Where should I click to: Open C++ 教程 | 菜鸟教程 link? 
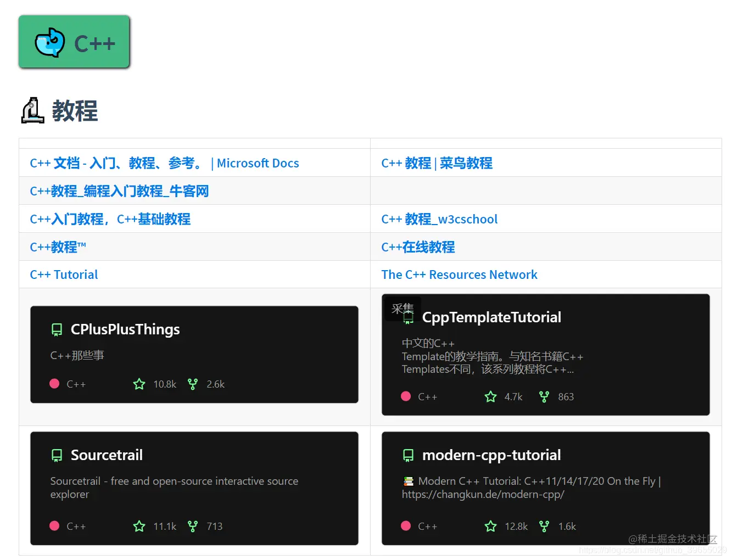tap(437, 163)
